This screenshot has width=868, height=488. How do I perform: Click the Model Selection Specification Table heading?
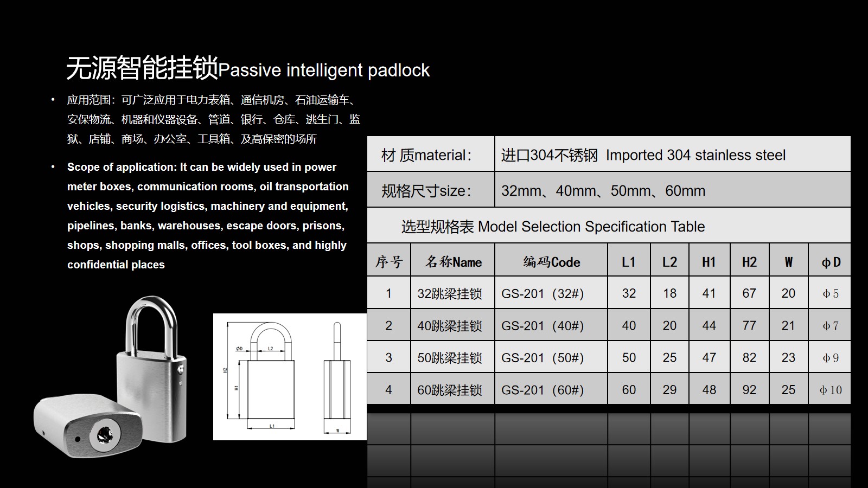553,227
